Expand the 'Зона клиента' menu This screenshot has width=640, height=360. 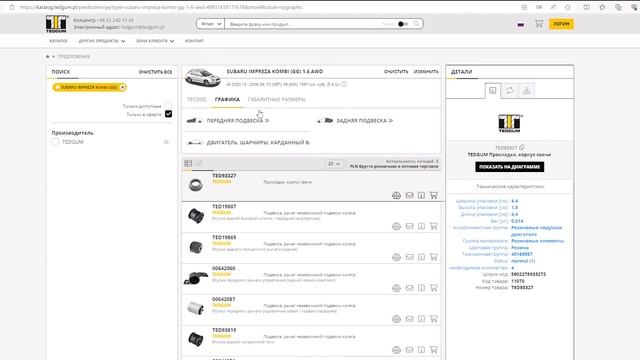(155, 41)
